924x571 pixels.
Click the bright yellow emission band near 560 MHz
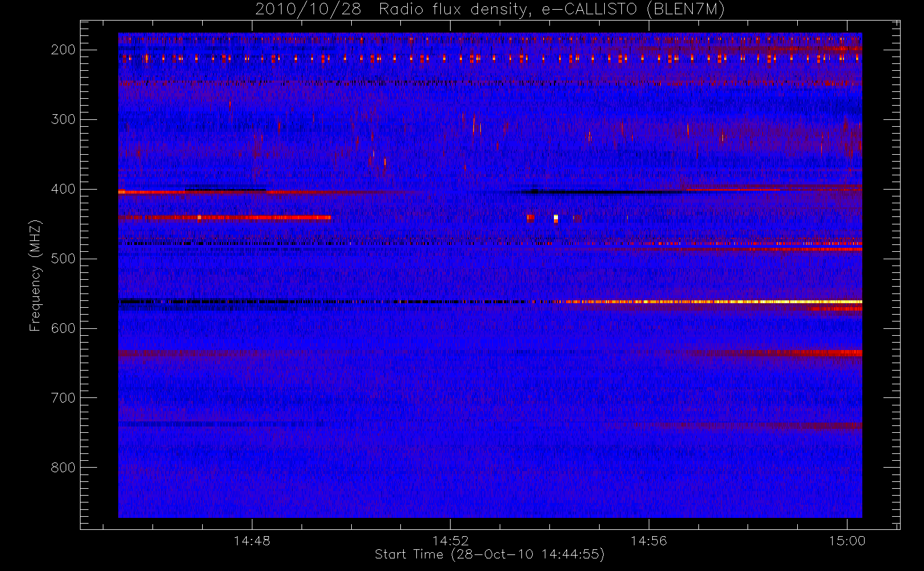pyautogui.click(x=714, y=301)
